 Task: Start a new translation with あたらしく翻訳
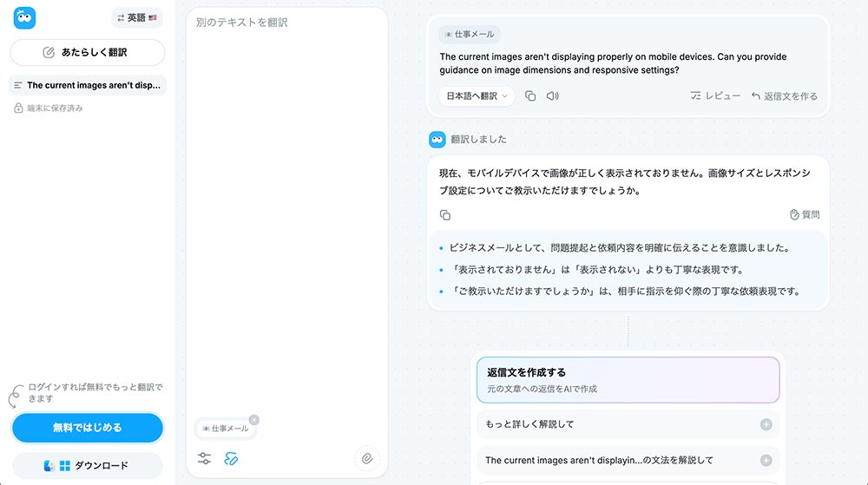coord(87,52)
